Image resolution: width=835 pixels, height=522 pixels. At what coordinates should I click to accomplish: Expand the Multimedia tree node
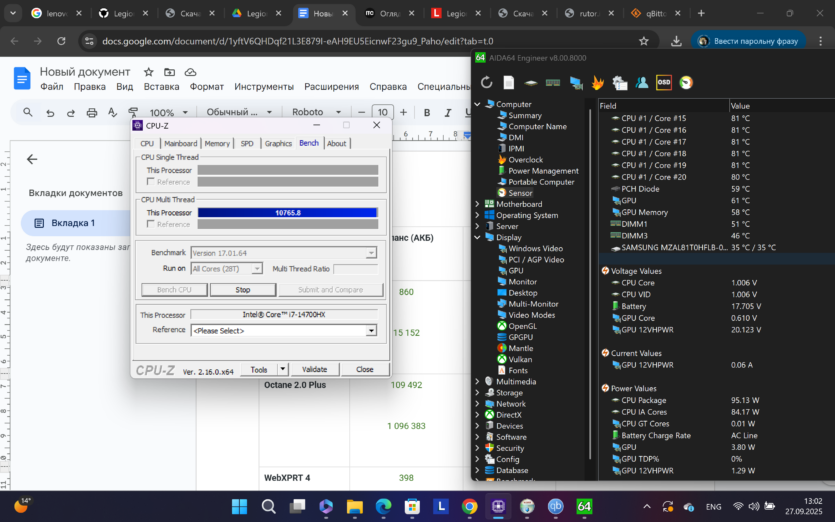[x=478, y=381]
